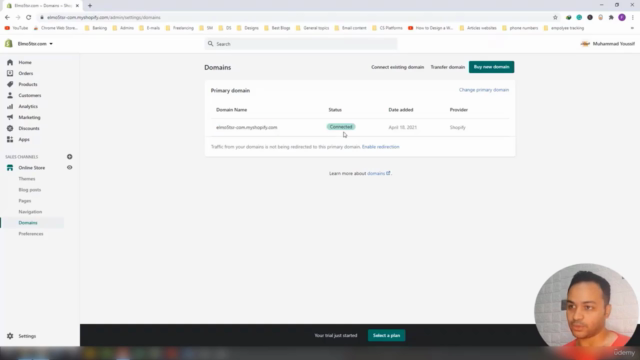
Task: Open the Customers section
Action: point(29,96)
